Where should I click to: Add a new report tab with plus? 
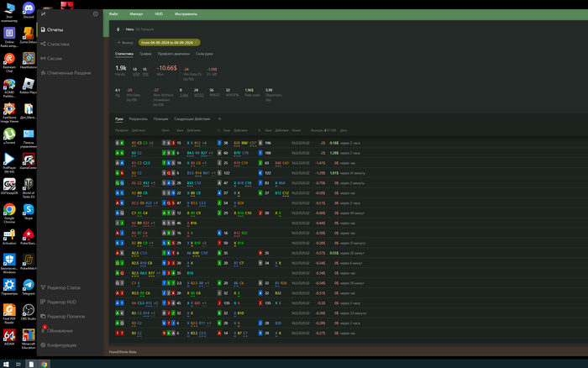220,119
